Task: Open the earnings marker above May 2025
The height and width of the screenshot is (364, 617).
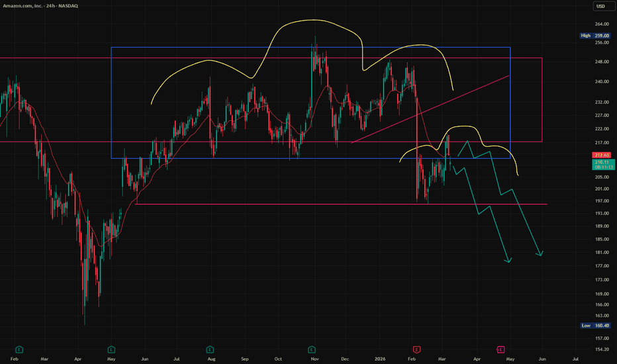Action: tap(111, 349)
